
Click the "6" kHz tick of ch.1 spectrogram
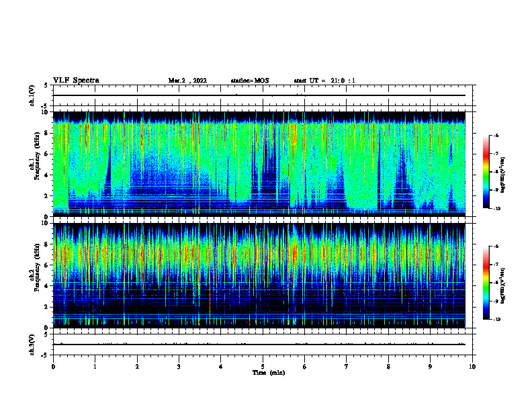[46, 154]
